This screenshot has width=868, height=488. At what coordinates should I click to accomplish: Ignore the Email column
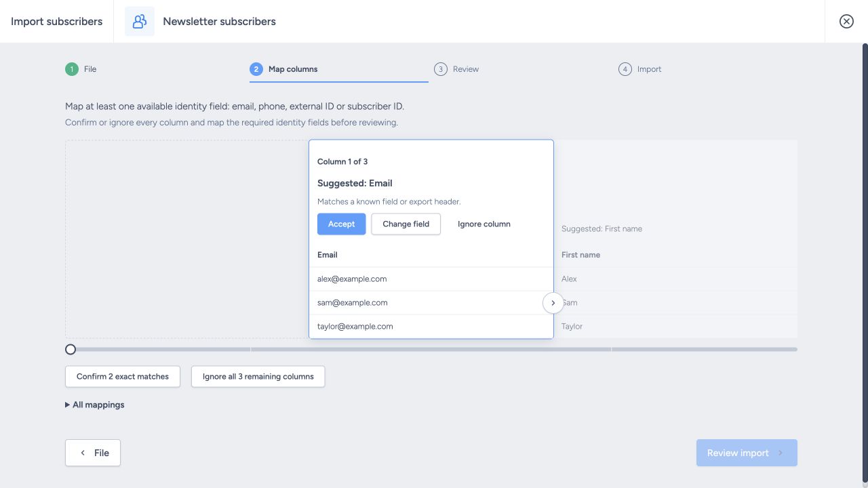pyautogui.click(x=484, y=224)
